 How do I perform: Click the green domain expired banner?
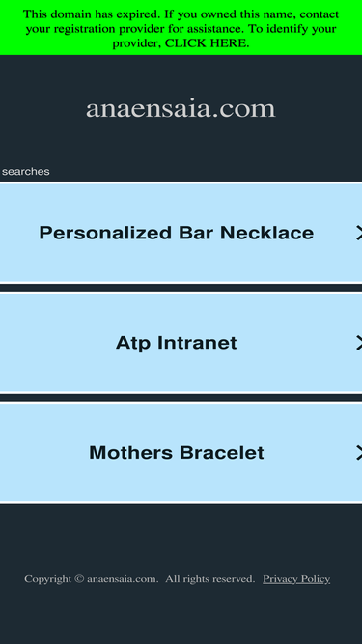[x=181, y=28]
